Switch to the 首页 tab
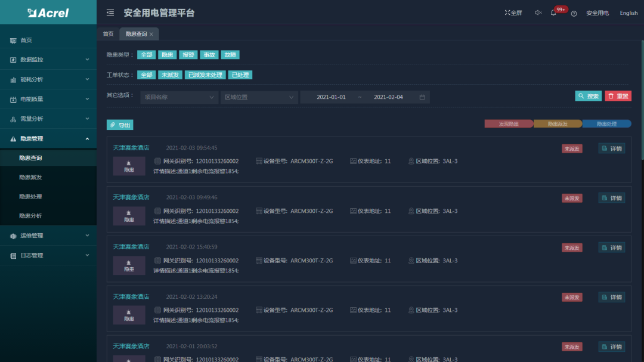Screen dimensions: 644x362 pos(108,34)
